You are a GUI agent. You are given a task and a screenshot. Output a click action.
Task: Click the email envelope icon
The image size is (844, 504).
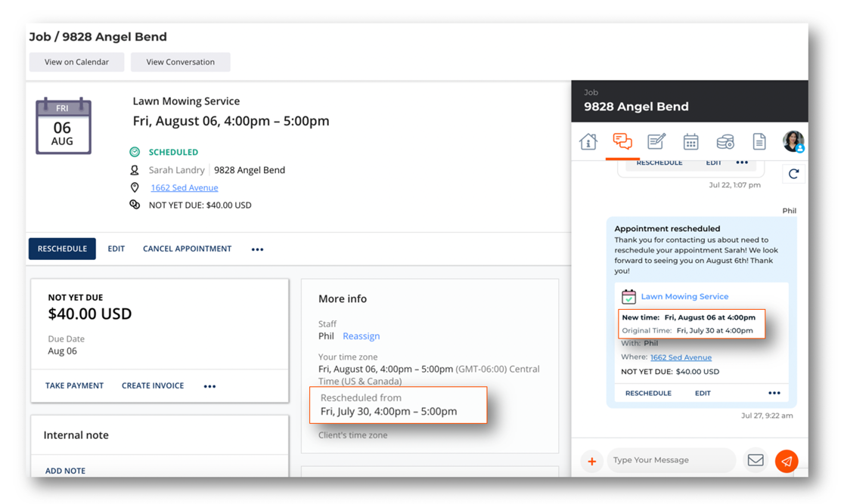click(x=755, y=460)
